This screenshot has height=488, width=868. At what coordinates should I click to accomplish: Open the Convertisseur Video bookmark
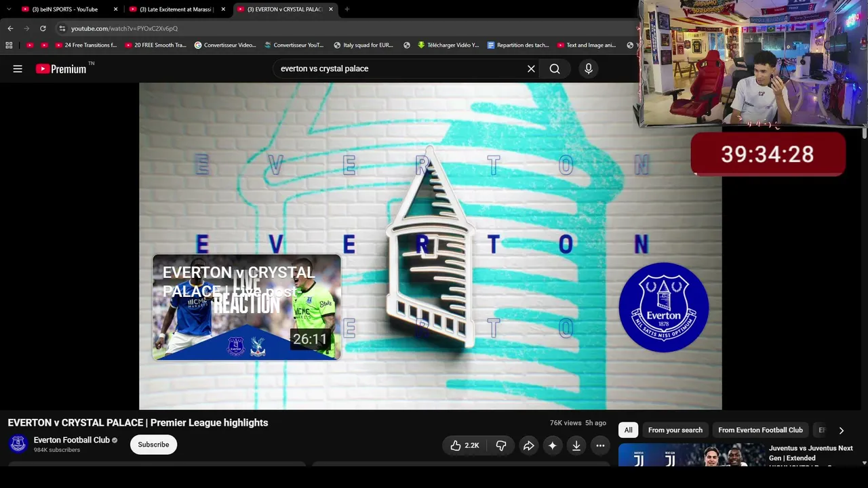[225, 45]
